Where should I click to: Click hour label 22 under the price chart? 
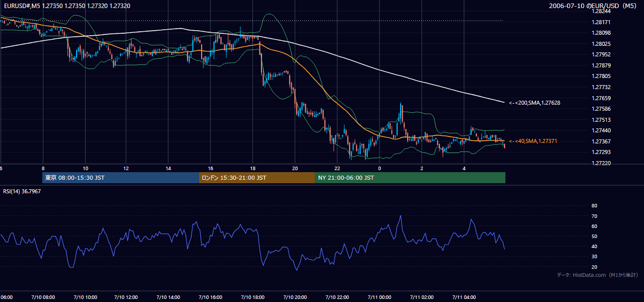[x=337, y=169]
